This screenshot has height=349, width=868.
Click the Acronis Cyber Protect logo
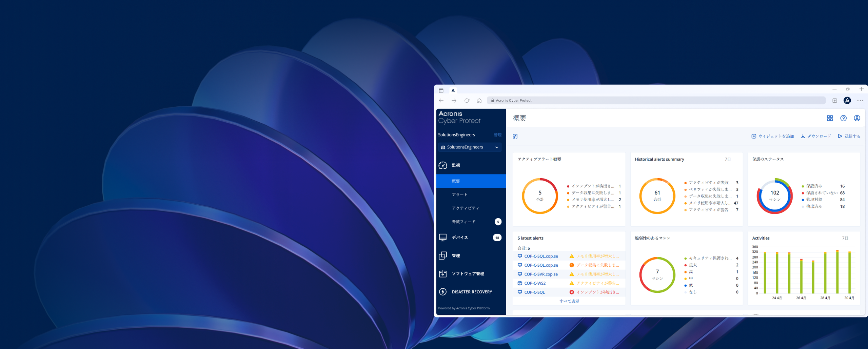[x=459, y=117]
